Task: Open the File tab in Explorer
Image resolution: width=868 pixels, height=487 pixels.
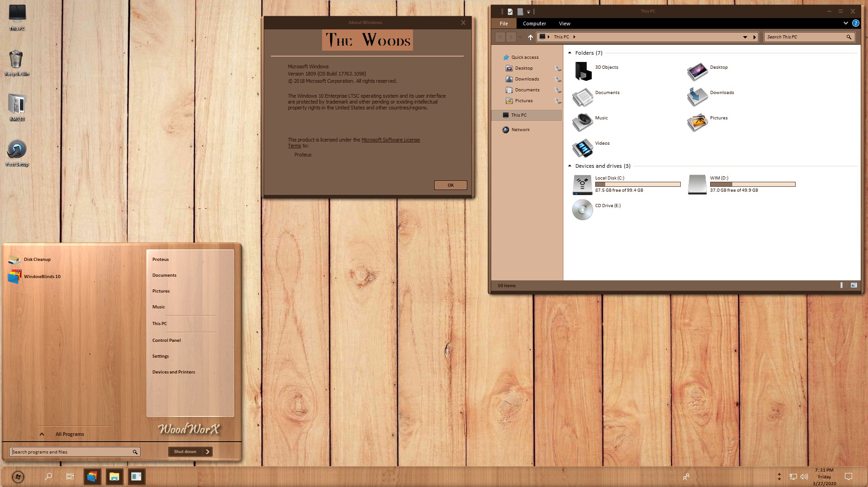Action: pos(504,24)
